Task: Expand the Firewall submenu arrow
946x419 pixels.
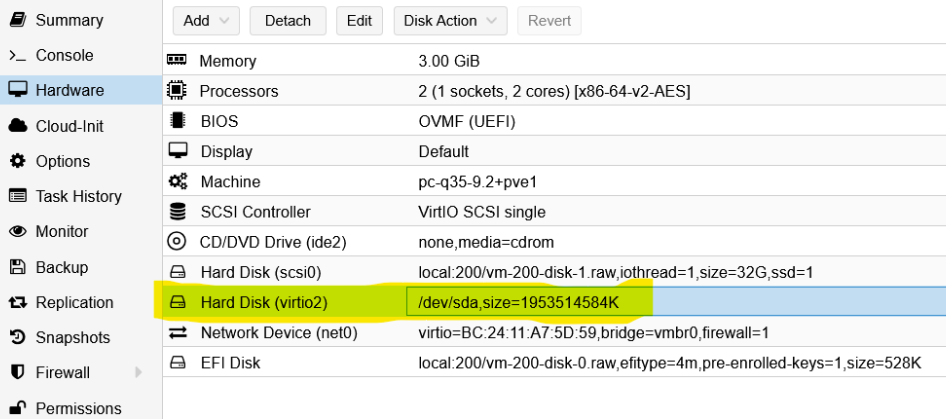Action: (x=138, y=373)
